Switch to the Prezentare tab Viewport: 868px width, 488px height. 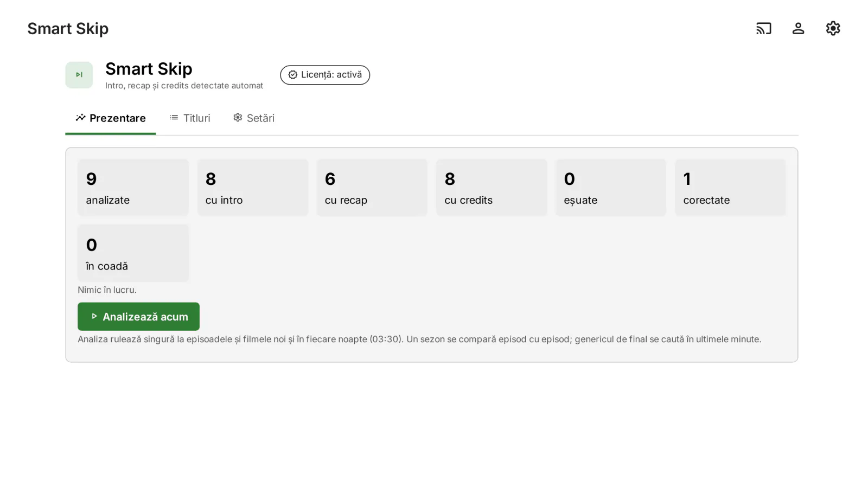pyautogui.click(x=111, y=118)
